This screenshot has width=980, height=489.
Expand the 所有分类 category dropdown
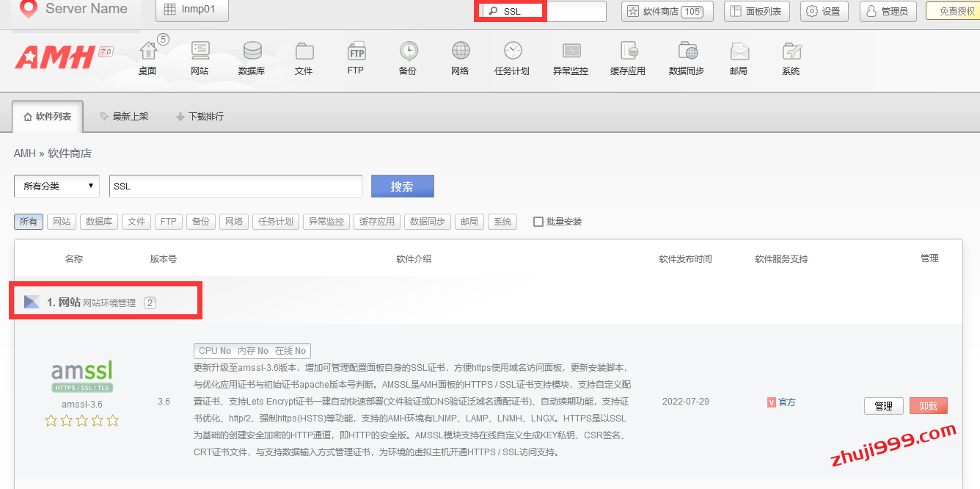57,186
